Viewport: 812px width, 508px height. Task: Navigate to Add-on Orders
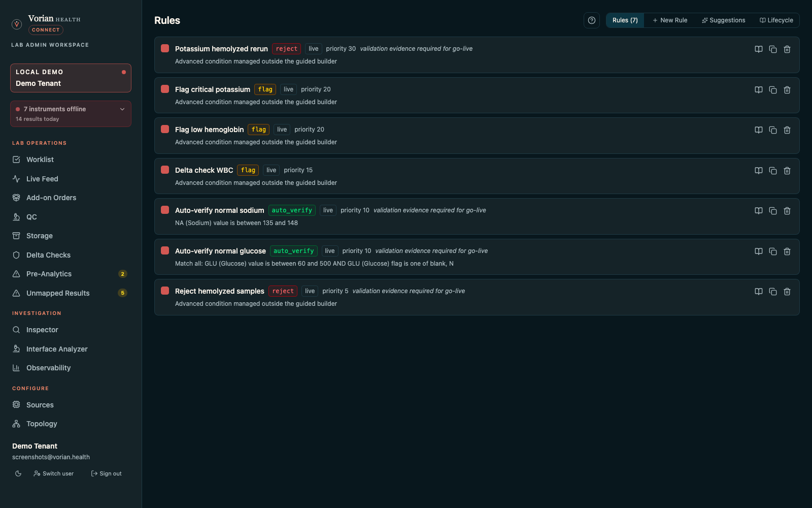(71, 198)
